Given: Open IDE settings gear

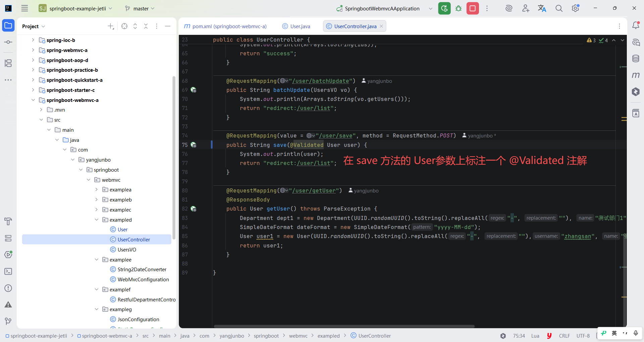Looking at the screenshot, I should tap(576, 8).
